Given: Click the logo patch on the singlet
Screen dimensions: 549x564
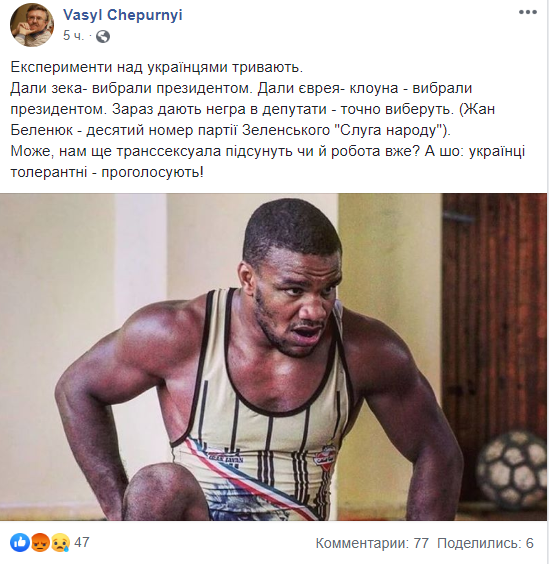Looking at the screenshot, I should point(325,457).
